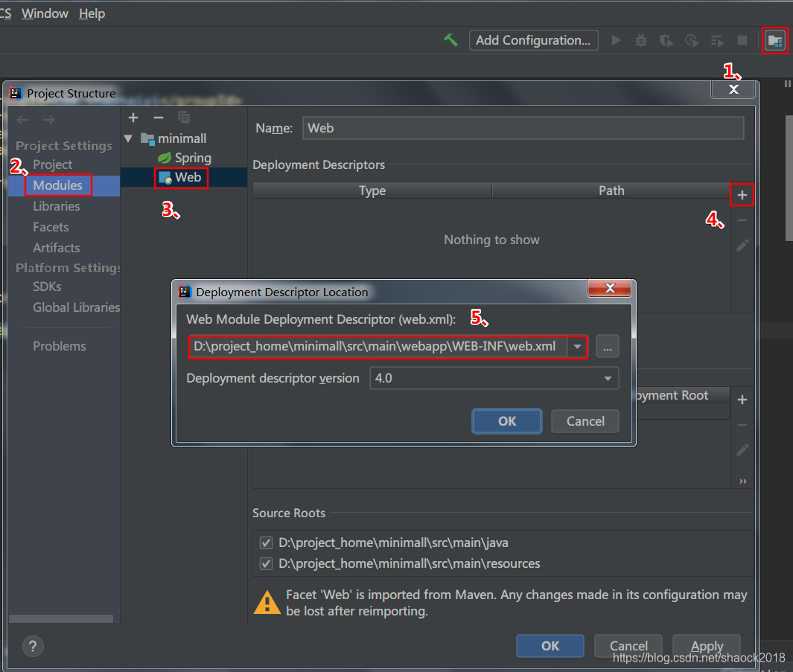Select SDKs under Platform Settings
Image resolution: width=793 pixels, height=672 pixels.
(47, 287)
